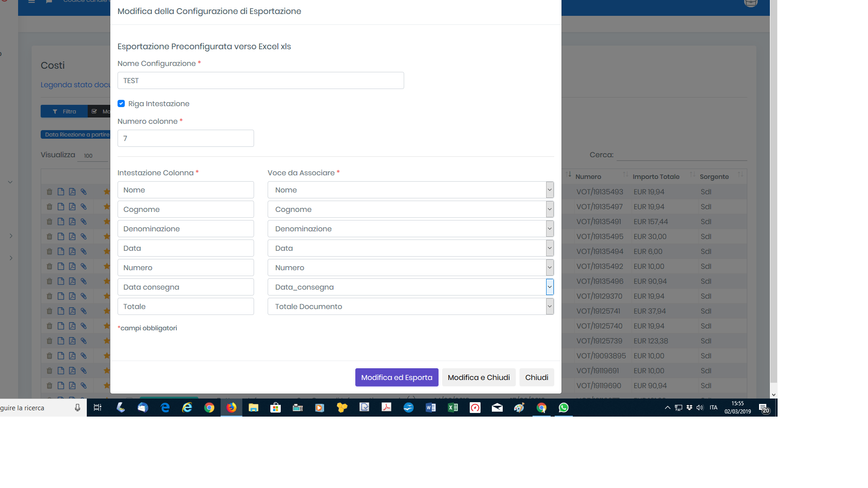Click the Cerca search field
Image resolution: width=868 pixels, height=488 pixels.
pyautogui.click(x=682, y=155)
